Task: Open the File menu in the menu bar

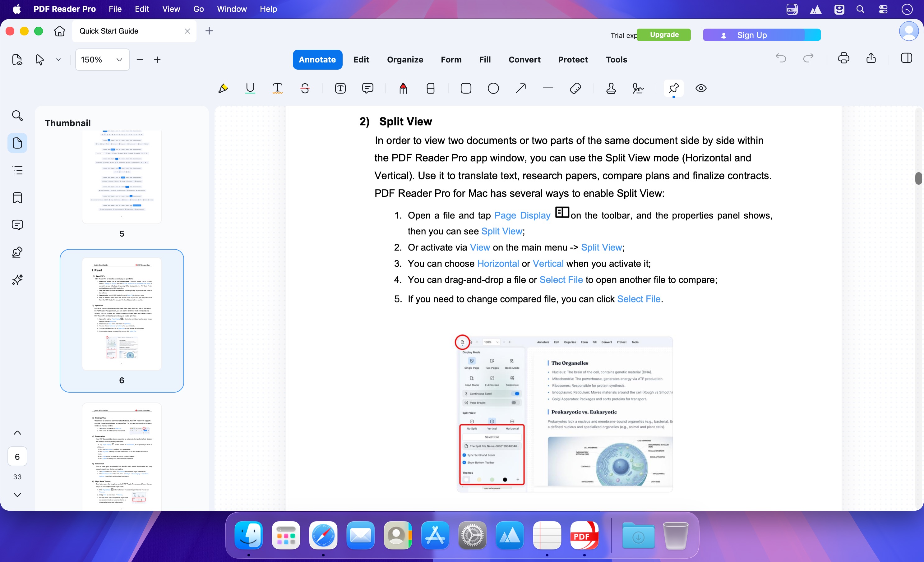Action: 115,9
